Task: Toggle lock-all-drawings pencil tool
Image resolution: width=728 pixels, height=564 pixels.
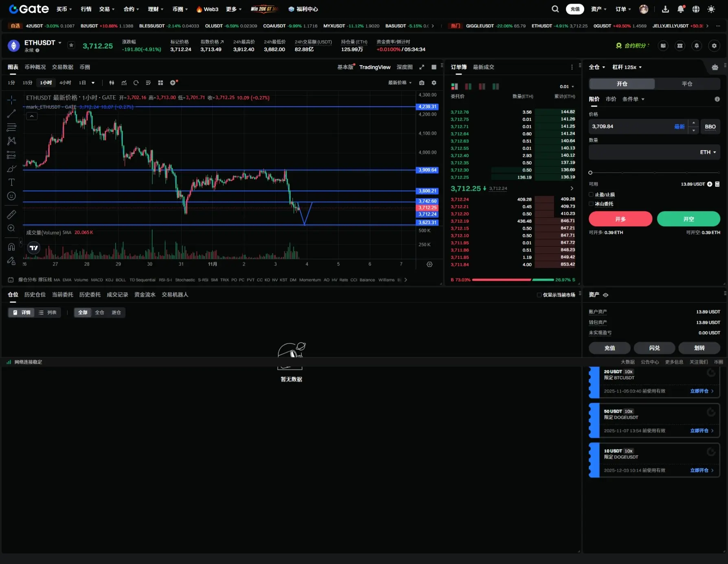Action: [x=11, y=261]
